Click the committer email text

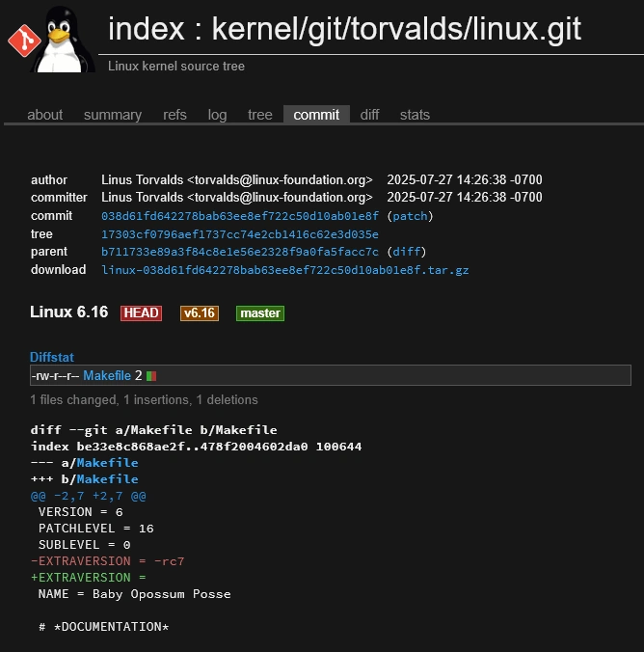tap(280, 198)
